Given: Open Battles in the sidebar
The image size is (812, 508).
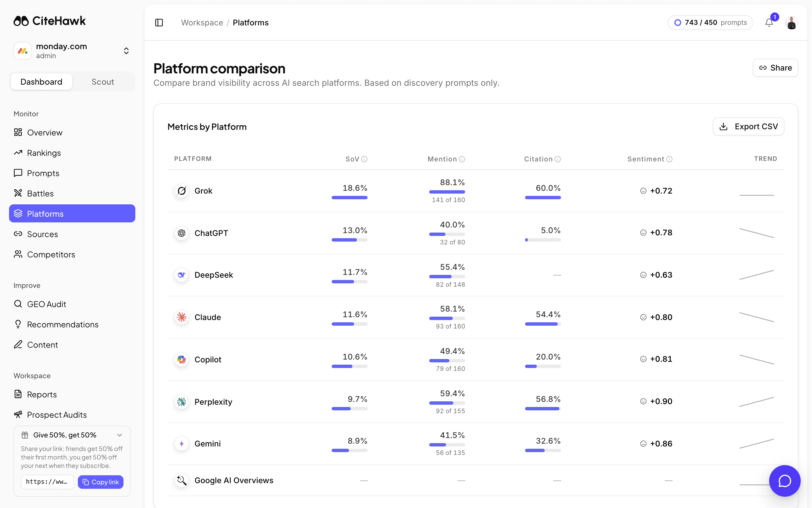Looking at the screenshot, I should point(72,194).
